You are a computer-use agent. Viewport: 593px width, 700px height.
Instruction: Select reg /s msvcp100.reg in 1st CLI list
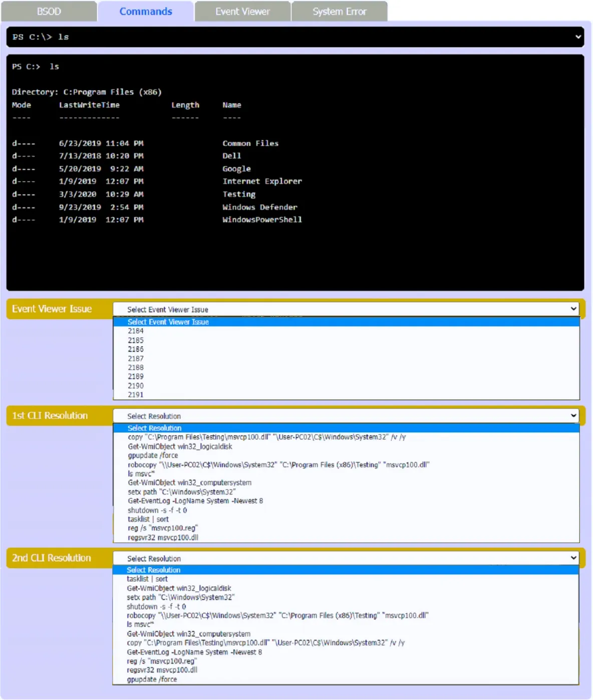346,528
